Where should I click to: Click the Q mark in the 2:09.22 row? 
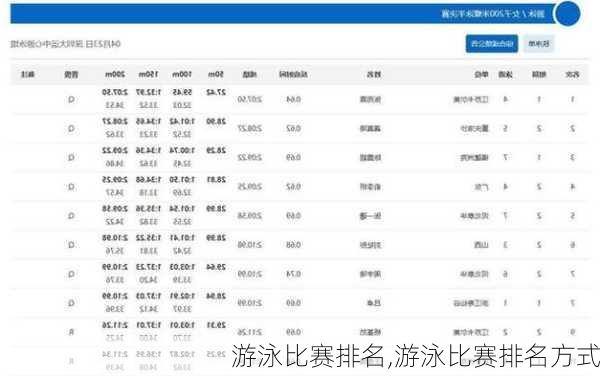tap(71, 158)
